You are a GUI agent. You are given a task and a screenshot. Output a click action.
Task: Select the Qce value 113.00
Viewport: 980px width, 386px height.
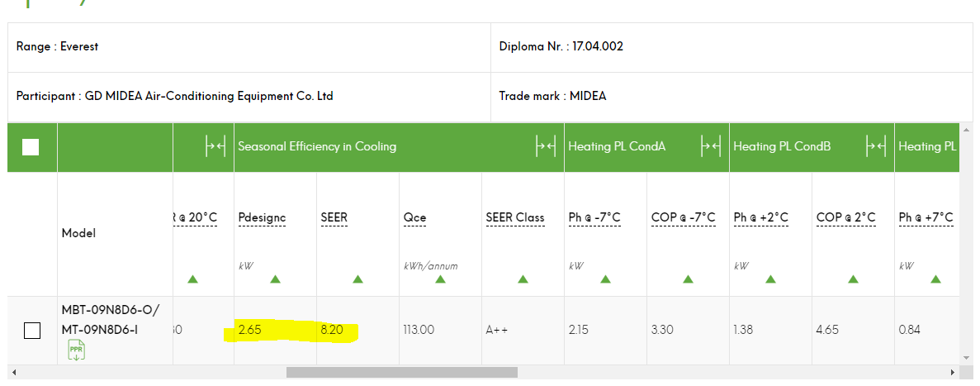point(419,330)
